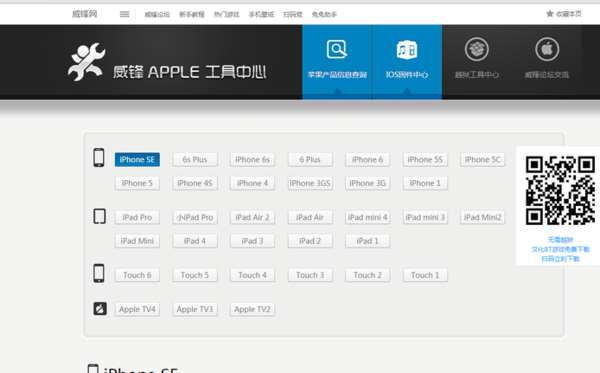Select the Touch 3 button

[x=310, y=275]
